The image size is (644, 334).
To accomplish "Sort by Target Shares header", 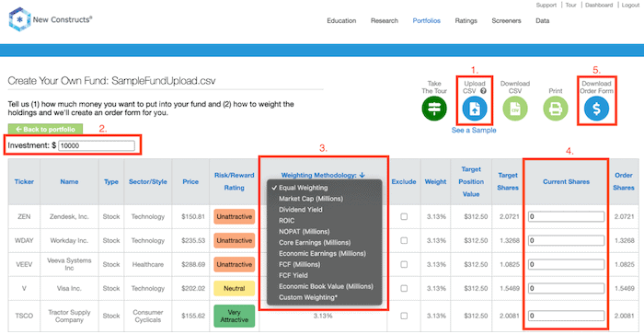I will pos(508,181).
